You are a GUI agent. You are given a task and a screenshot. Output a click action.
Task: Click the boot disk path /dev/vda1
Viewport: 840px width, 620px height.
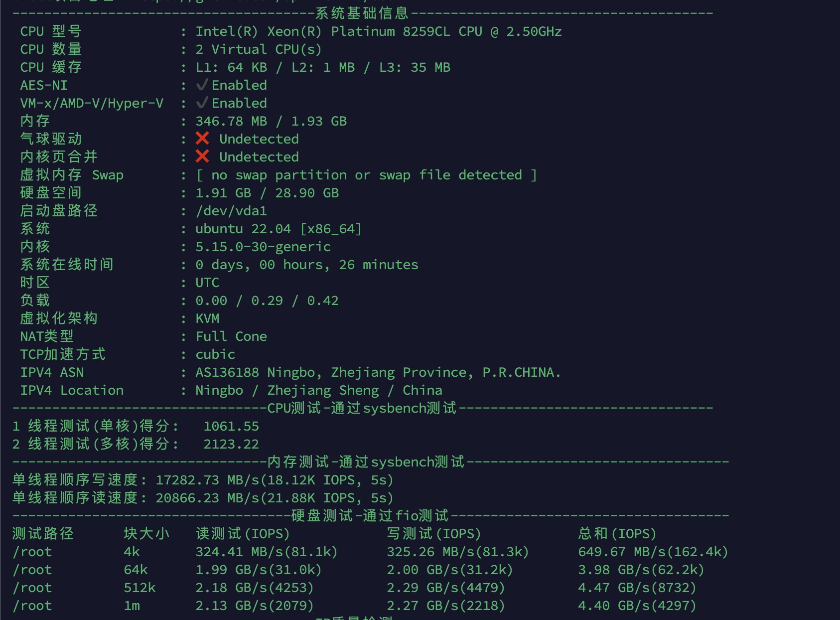[231, 211]
